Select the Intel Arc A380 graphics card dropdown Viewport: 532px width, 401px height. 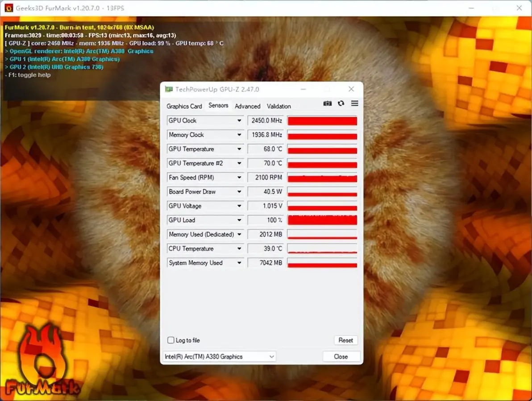[220, 356]
